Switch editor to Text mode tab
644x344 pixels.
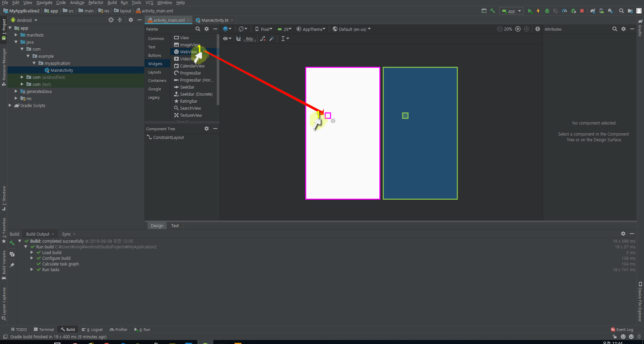(175, 226)
